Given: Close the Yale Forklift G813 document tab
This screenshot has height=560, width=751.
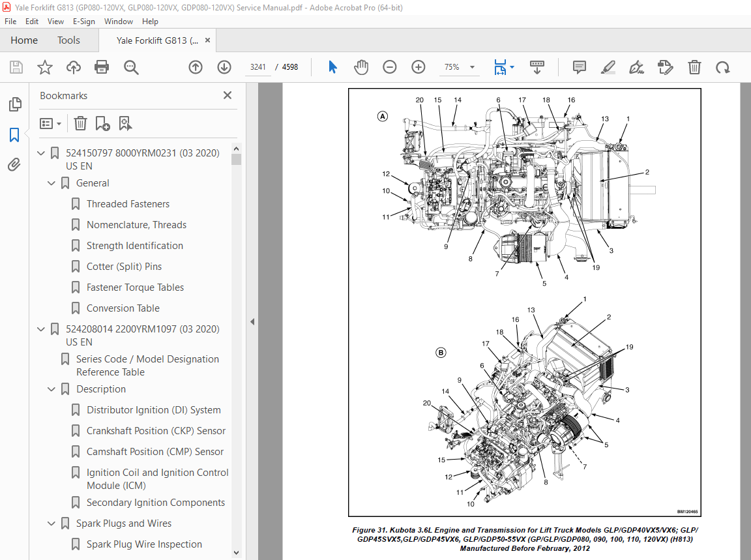Looking at the screenshot, I should pyautogui.click(x=207, y=40).
